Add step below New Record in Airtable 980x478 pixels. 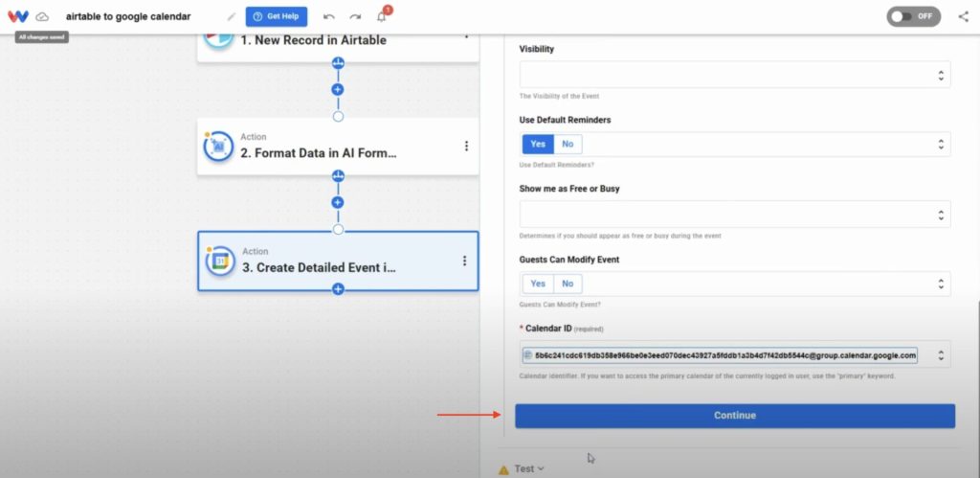(338, 89)
